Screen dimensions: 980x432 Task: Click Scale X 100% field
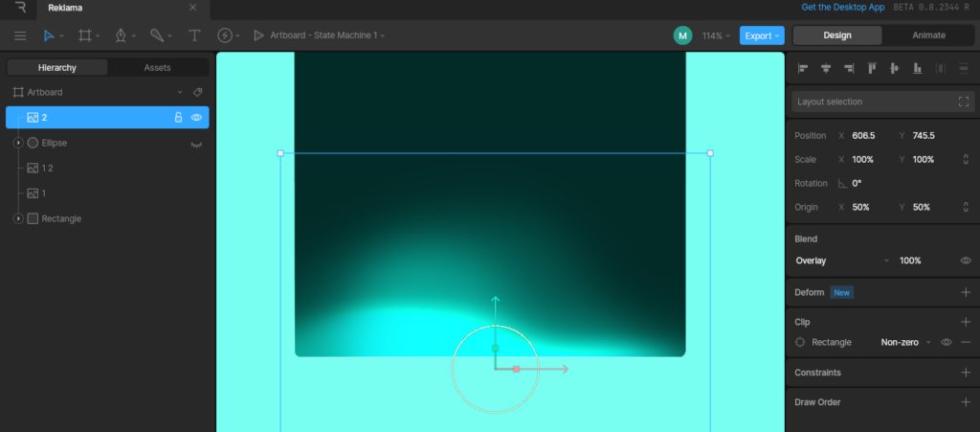click(x=863, y=159)
